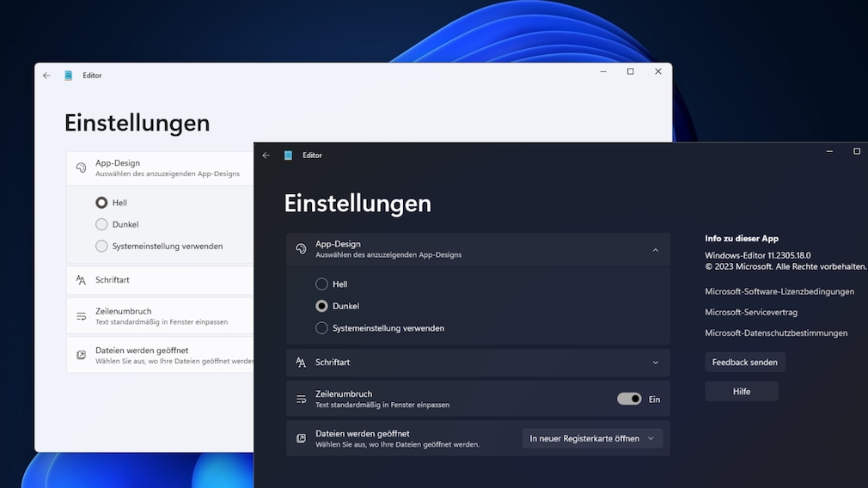This screenshot has width=868, height=488.
Task: Minimize the dark Editor window
Action: click(829, 151)
